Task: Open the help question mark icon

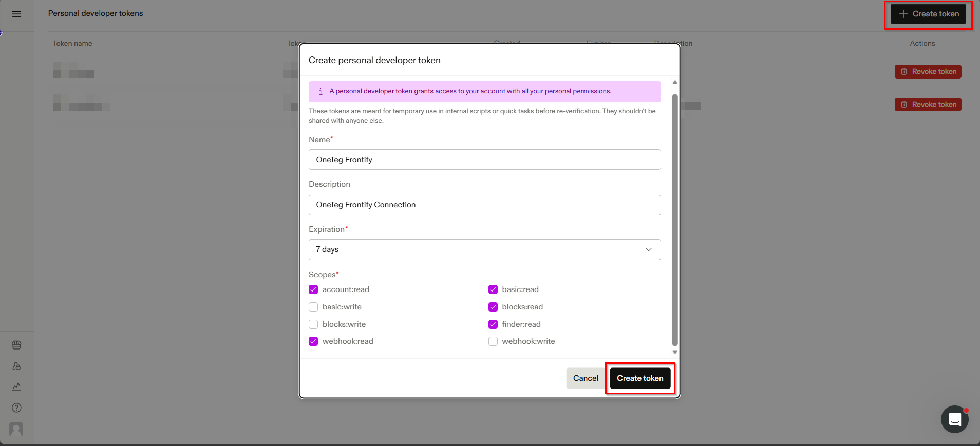Action: [x=16, y=408]
